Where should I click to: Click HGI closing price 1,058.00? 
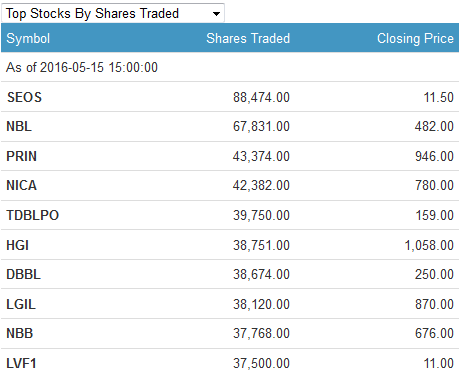point(429,245)
